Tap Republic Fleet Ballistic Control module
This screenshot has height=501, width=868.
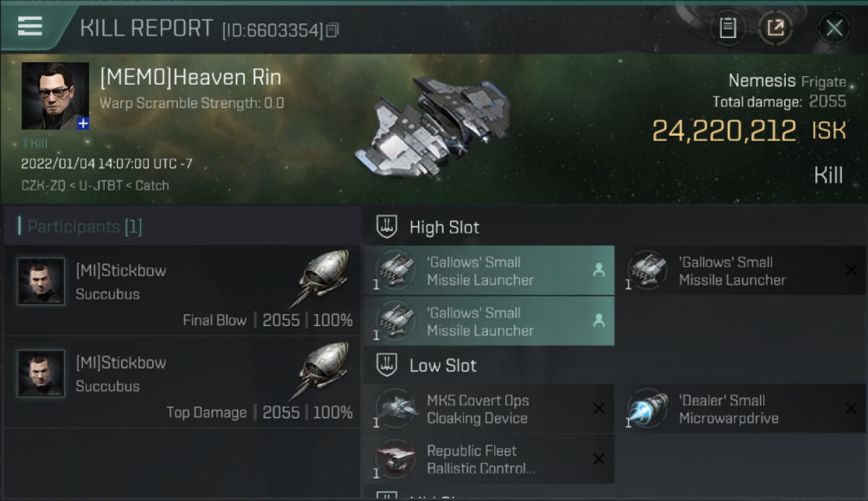coord(489,459)
